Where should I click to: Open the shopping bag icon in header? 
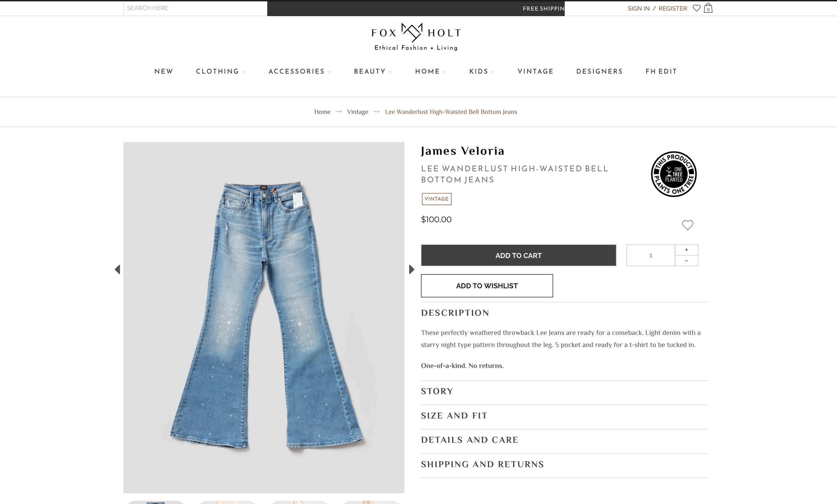pos(708,8)
